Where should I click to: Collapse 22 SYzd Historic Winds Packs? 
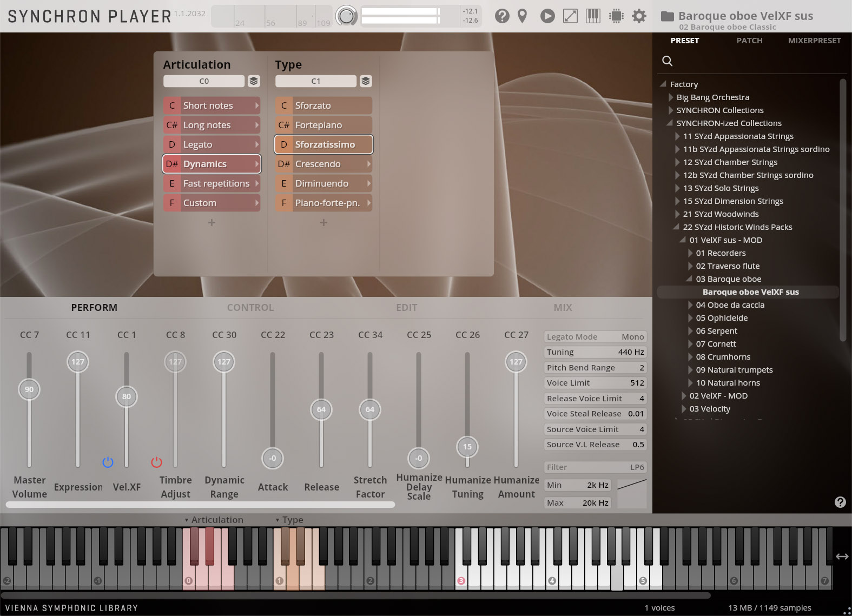(x=676, y=227)
